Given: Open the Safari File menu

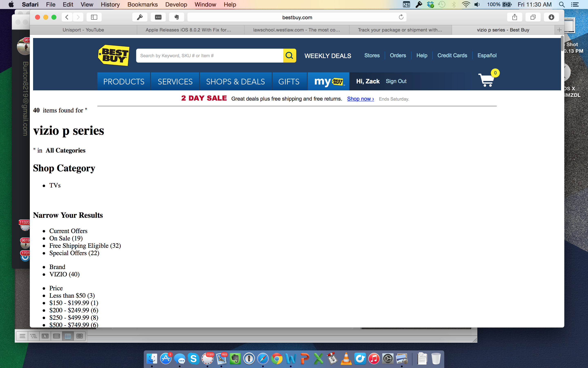Looking at the screenshot, I should [x=51, y=4].
